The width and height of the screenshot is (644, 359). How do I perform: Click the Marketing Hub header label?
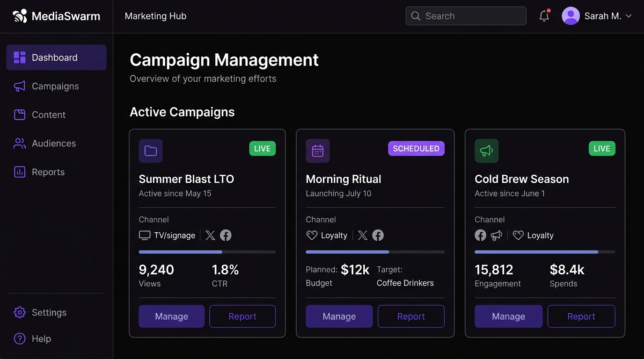click(156, 16)
